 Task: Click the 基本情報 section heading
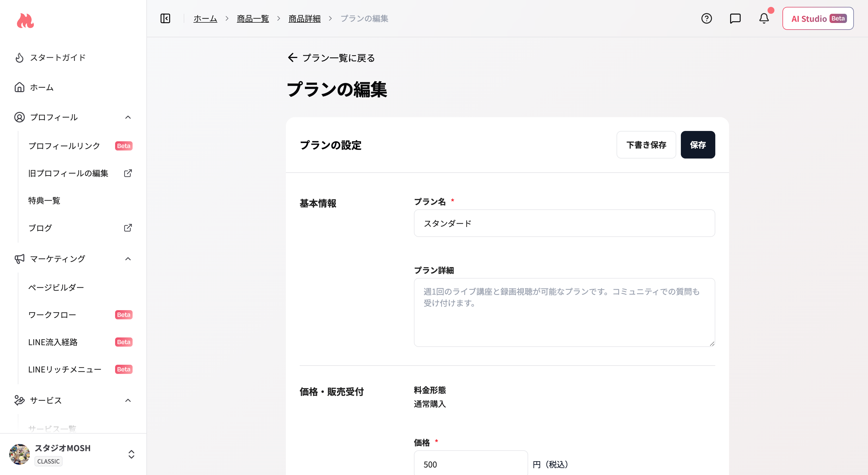click(x=318, y=204)
